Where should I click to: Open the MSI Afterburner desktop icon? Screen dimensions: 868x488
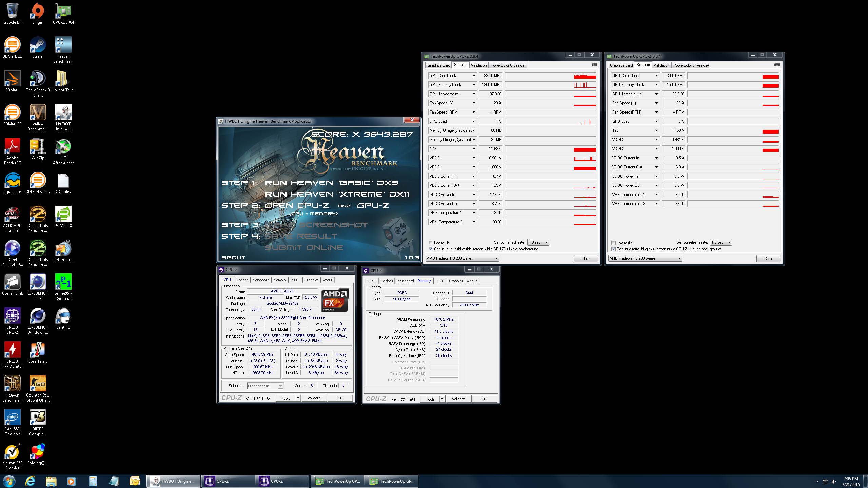[63, 151]
